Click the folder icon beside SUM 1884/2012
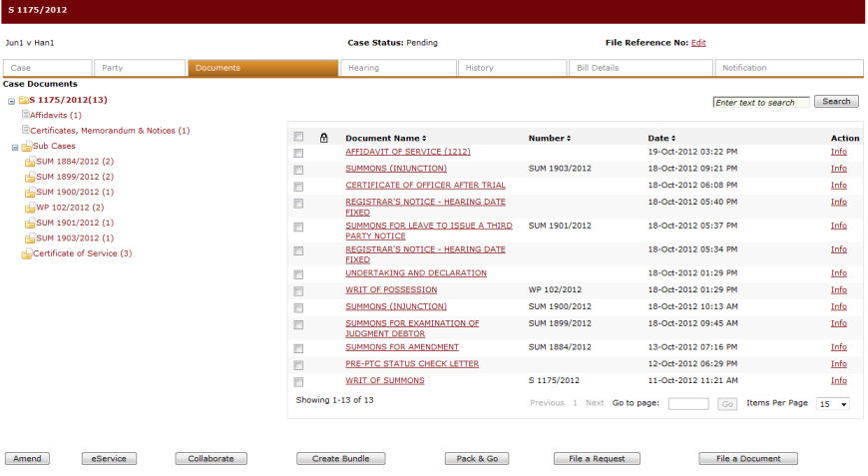This screenshot has height=476, width=868. (29, 162)
